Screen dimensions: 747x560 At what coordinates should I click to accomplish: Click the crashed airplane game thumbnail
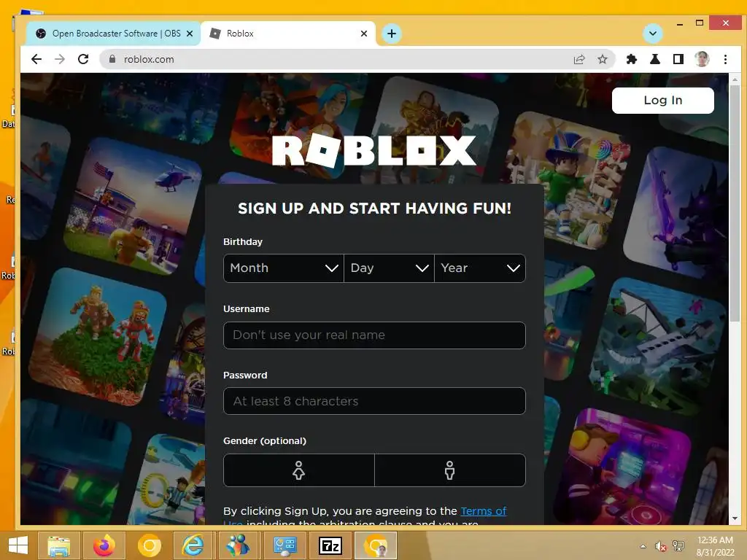coord(659,346)
